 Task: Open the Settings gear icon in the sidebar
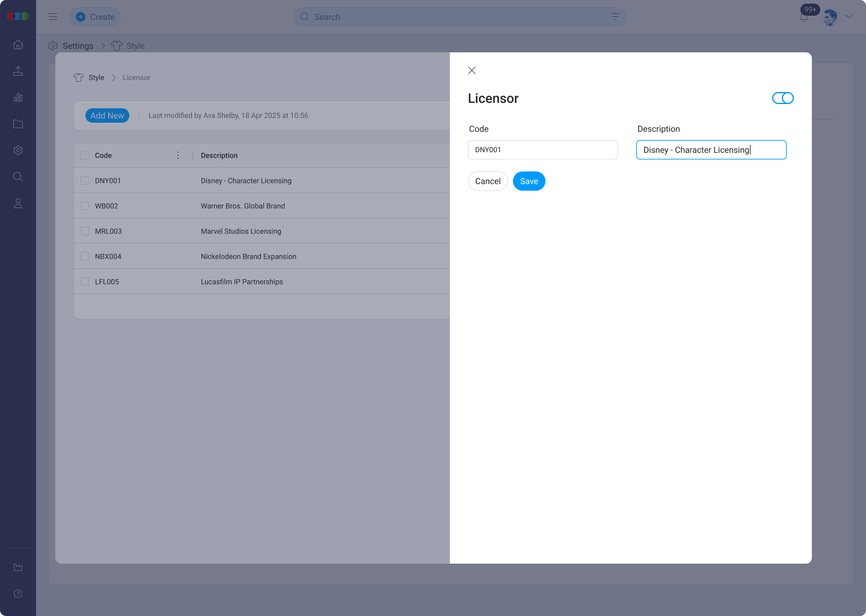click(18, 150)
